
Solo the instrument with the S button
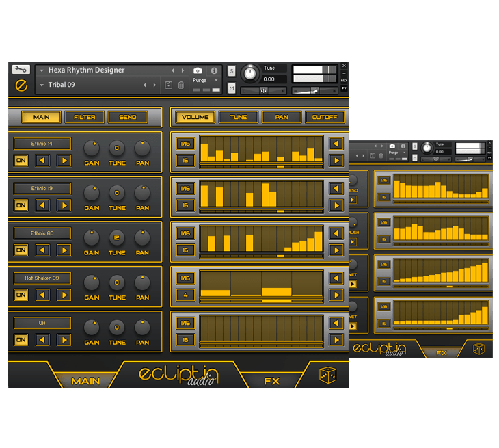point(232,71)
